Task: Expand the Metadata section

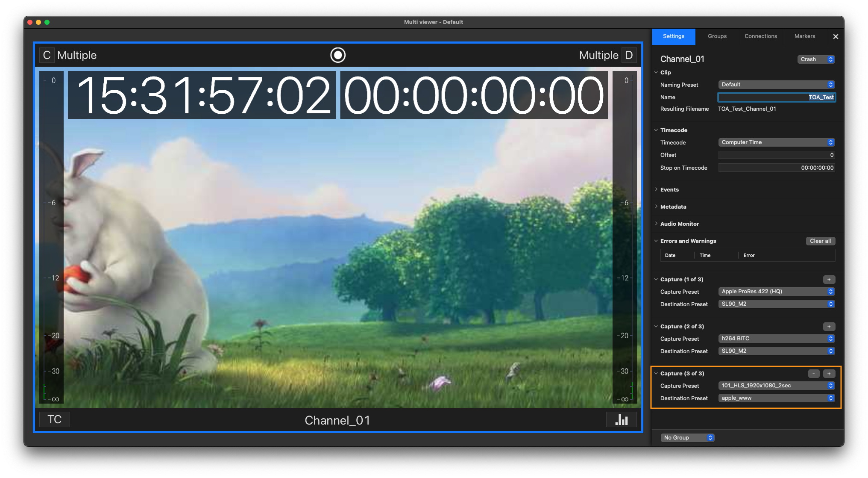Action: click(656, 207)
